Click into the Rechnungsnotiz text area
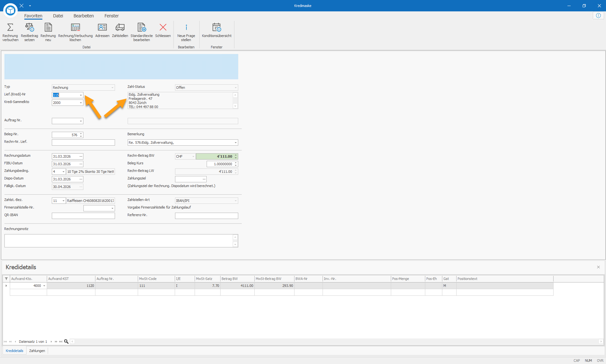This screenshot has width=606, height=364. pyautogui.click(x=119, y=241)
